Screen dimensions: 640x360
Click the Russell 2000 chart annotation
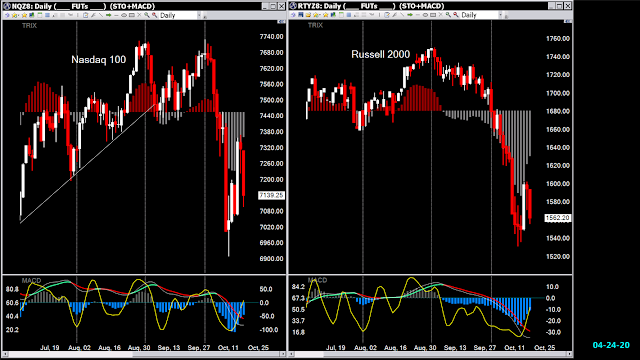(380, 54)
